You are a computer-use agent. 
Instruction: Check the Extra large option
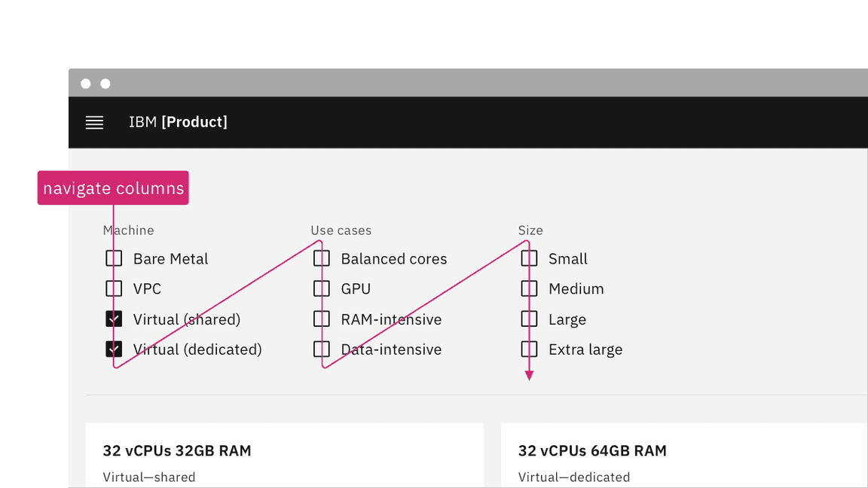coord(528,349)
